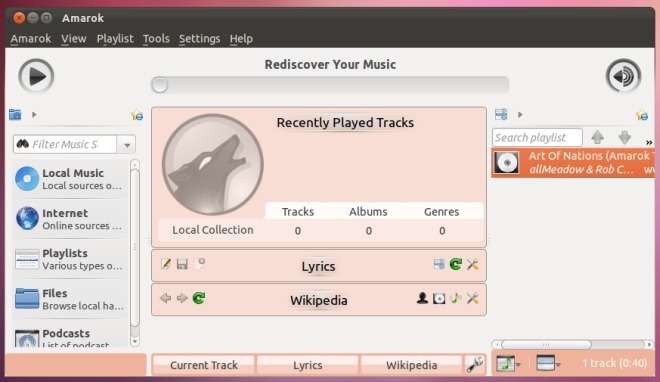
Task: Open the Tools menu
Action: click(x=156, y=39)
